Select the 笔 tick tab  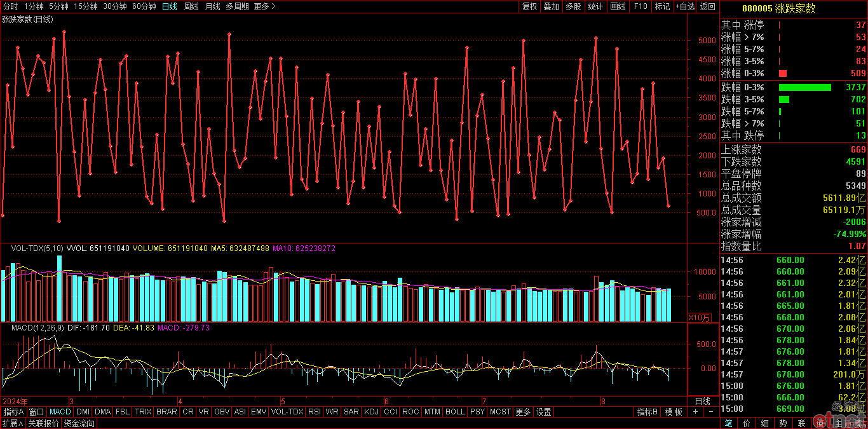pos(728,423)
